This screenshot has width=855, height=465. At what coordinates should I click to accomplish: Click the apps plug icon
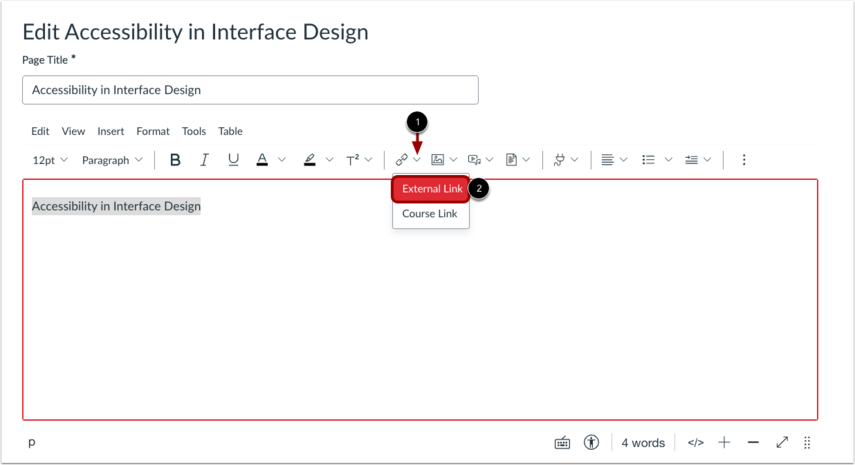[x=559, y=160]
